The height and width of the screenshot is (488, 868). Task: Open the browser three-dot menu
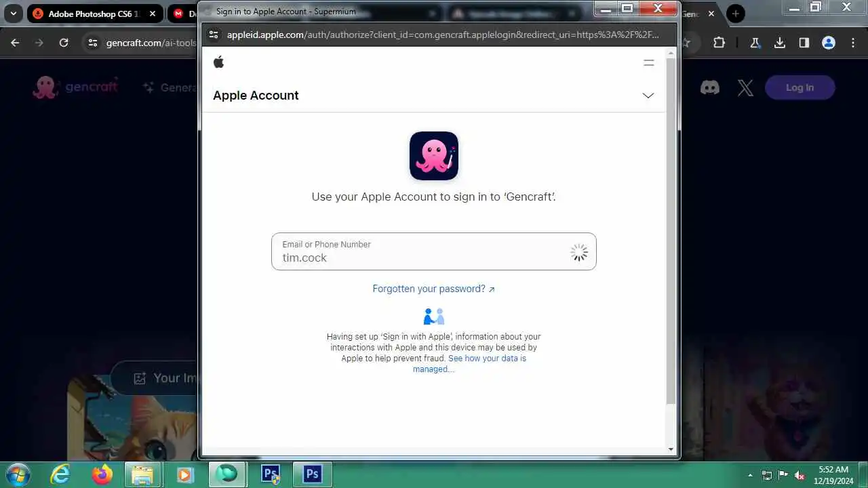point(853,43)
